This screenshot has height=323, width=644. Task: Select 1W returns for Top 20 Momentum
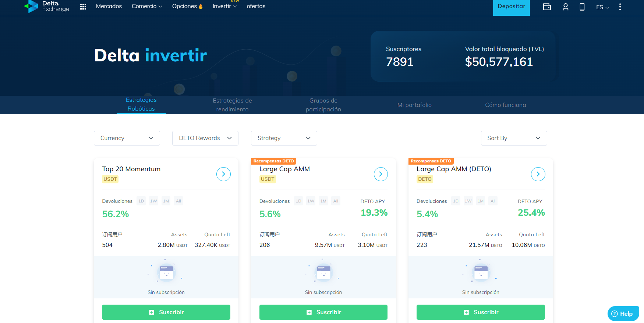[x=153, y=201]
